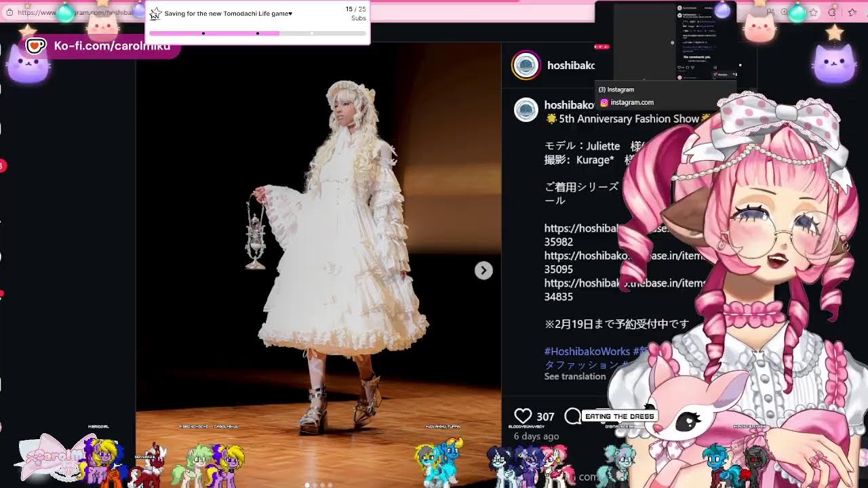Click the next photo arrow on the post
868x488 pixels.
[x=484, y=270]
